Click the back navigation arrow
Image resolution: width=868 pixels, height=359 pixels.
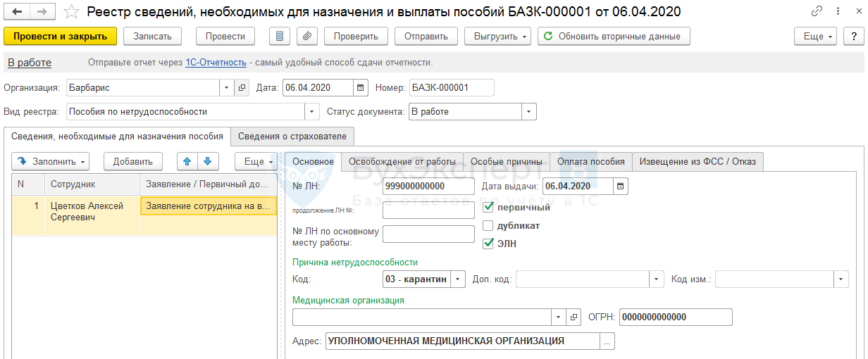click(x=17, y=12)
